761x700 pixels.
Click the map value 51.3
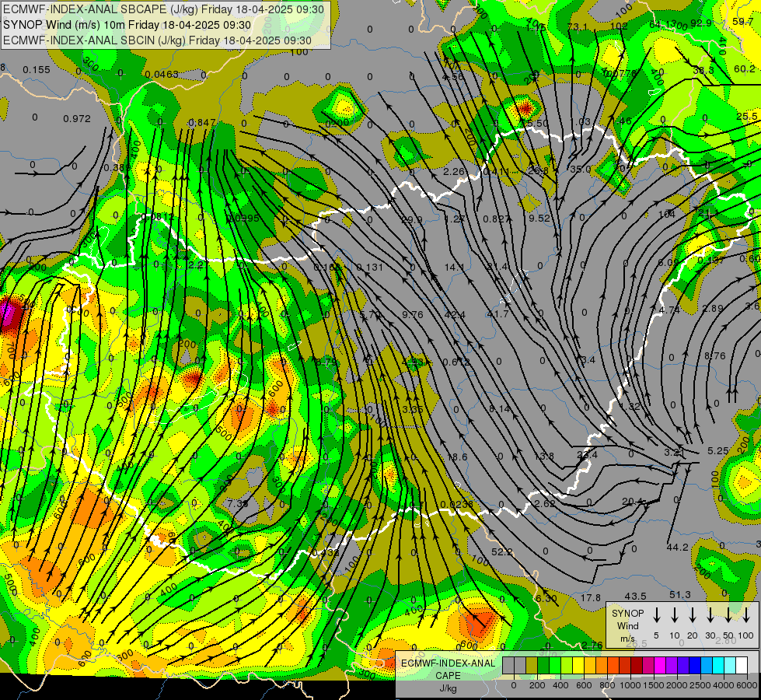[x=680, y=594]
